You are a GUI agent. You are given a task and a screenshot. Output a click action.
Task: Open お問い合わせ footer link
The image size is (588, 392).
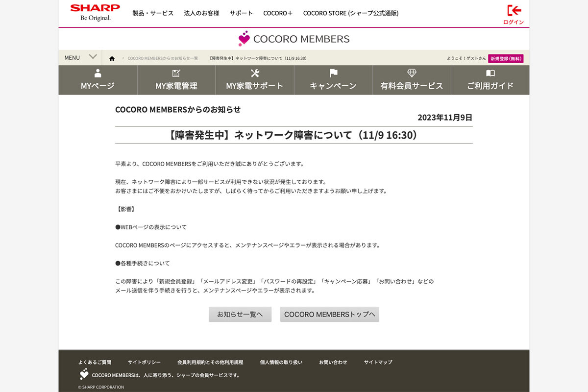coord(333,362)
